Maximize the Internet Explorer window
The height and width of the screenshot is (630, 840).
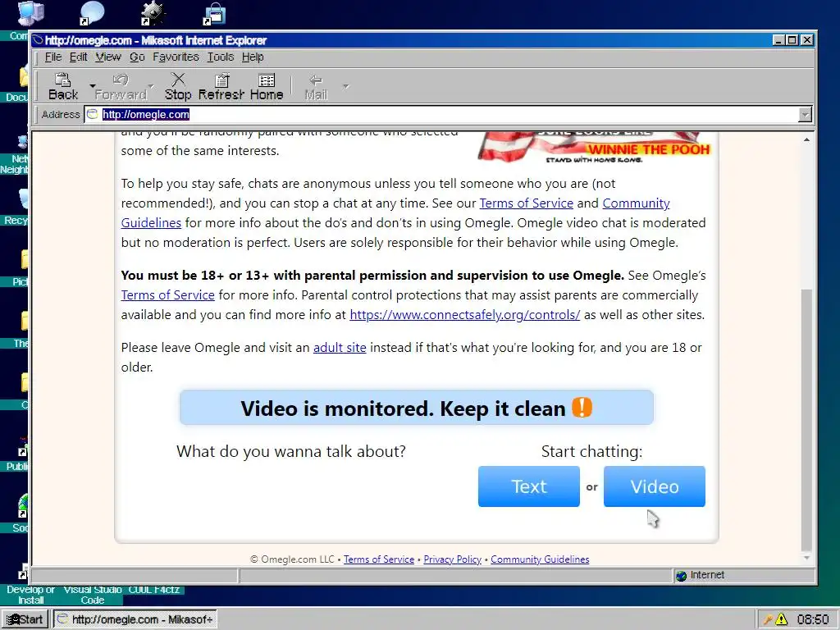coord(792,39)
